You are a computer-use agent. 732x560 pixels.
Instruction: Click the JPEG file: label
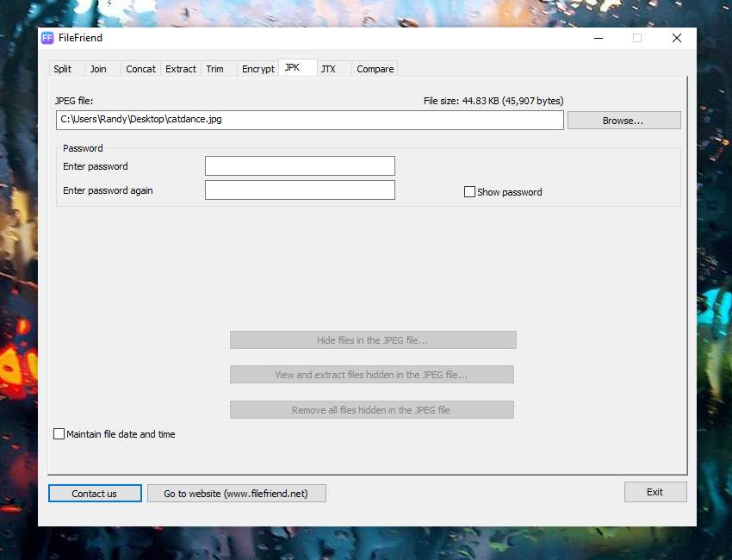click(74, 101)
